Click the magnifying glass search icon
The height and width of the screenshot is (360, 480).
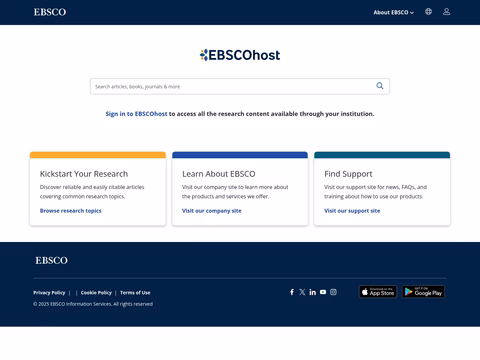point(380,86)
